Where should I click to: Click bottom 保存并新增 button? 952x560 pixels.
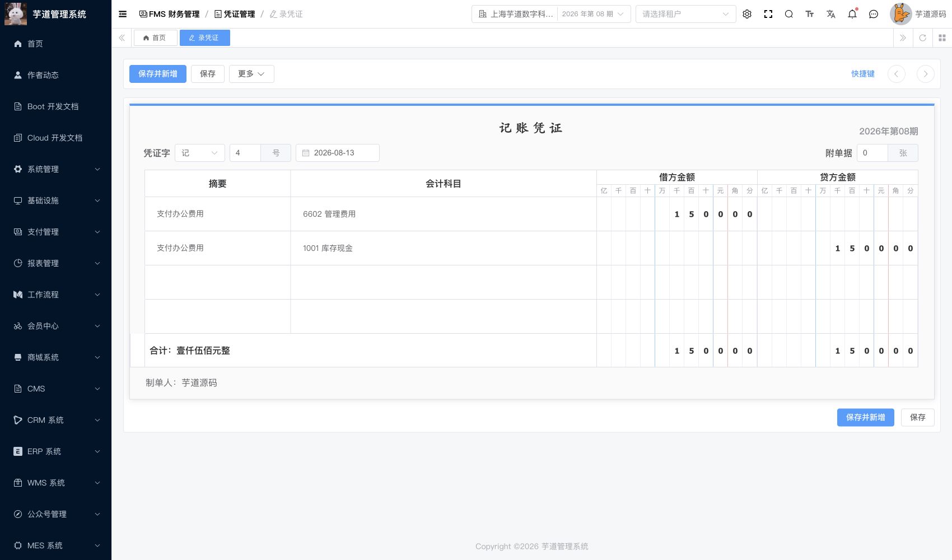(866, 417)
